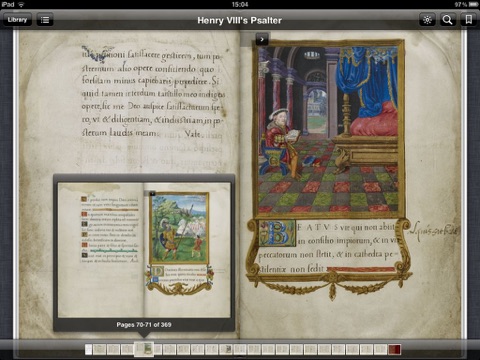Tap the illuminated letter B initial

pos(277,233)
